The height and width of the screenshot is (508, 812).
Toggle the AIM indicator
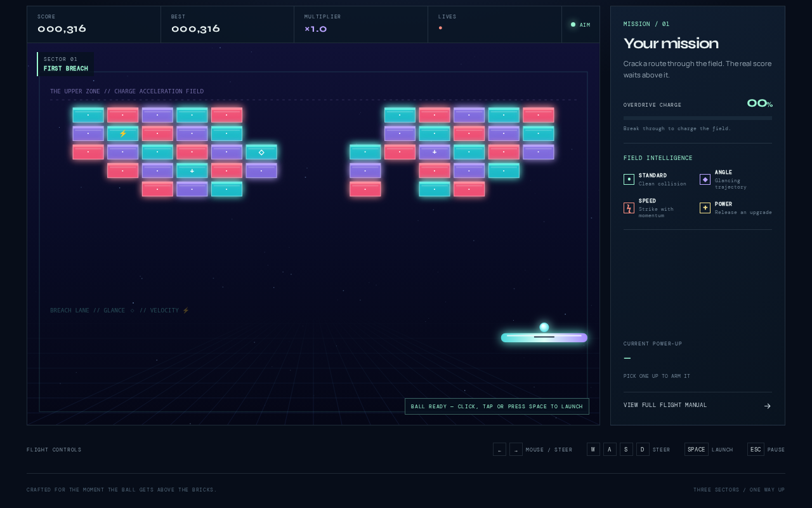pyautogui.click(x=580, y=25)
